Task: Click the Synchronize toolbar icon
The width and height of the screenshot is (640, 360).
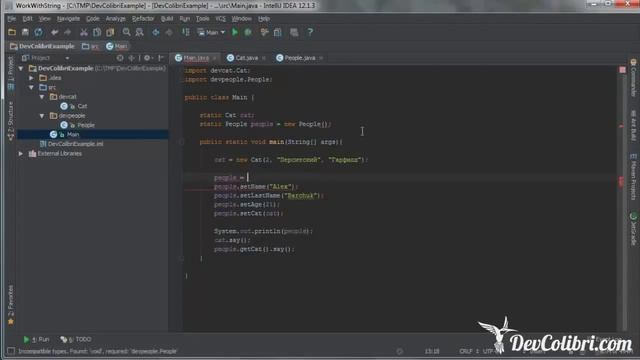Action: tap(38, 32)
